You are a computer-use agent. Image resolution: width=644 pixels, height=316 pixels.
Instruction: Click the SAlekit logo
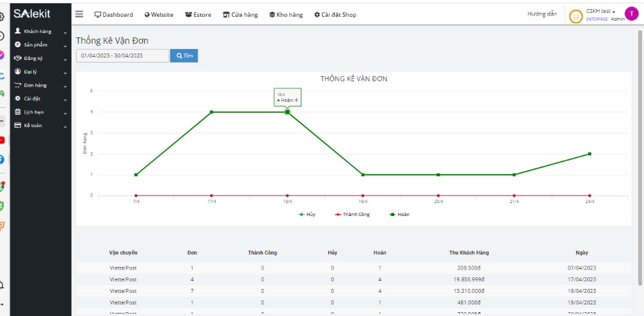[32, 14]
